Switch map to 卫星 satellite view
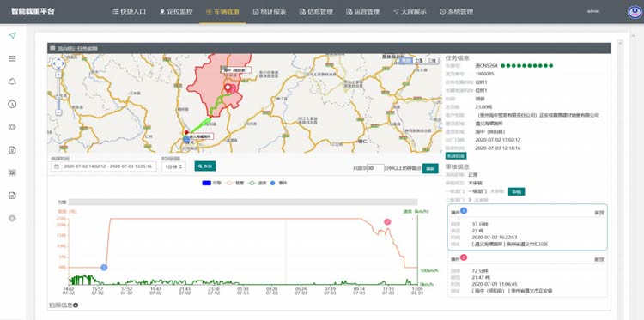Viewport: 644px width, 320px height. click(x=418, y=60)
